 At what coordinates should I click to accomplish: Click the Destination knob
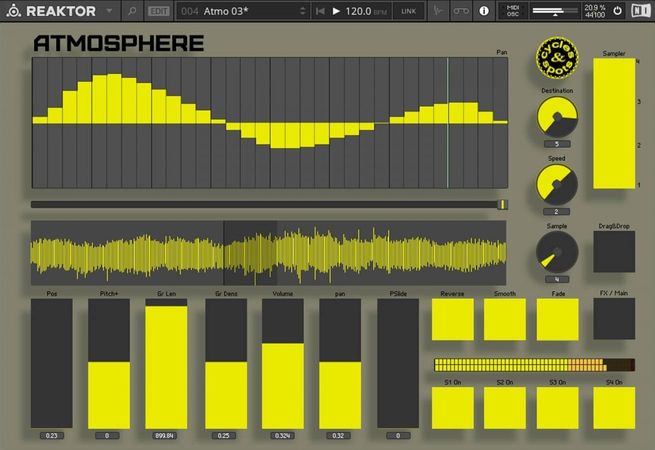[557, 118]
